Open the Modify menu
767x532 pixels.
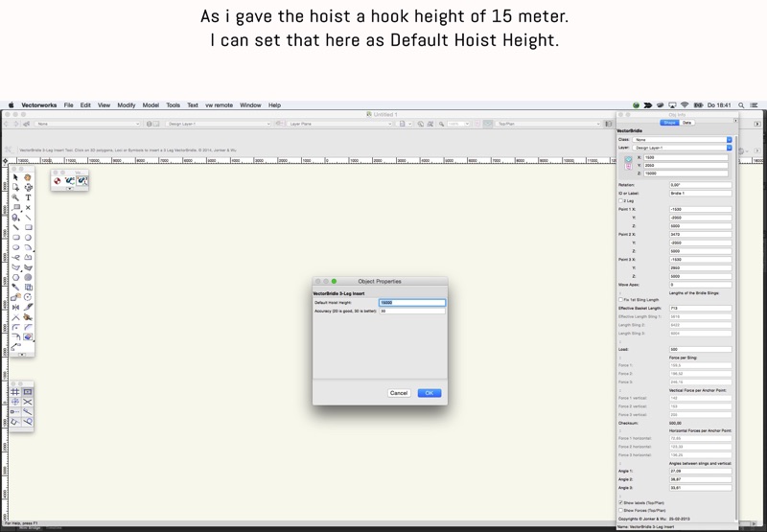[127, 105]
